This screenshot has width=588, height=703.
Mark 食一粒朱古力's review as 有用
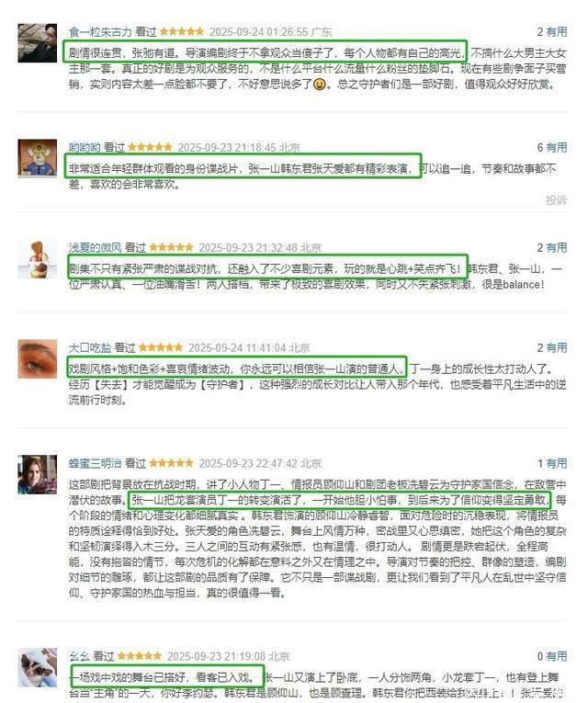557,32
